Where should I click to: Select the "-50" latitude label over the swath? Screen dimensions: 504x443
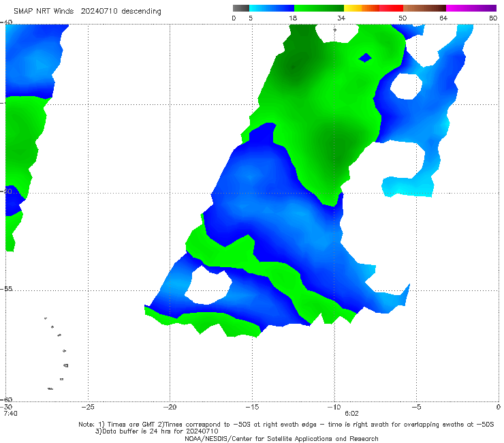[6, 191]
